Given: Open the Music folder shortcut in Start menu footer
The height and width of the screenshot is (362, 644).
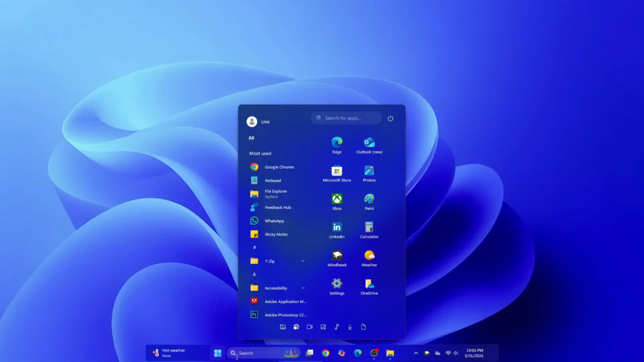Looking at the screenshot, I should click(x=336, y=327).
